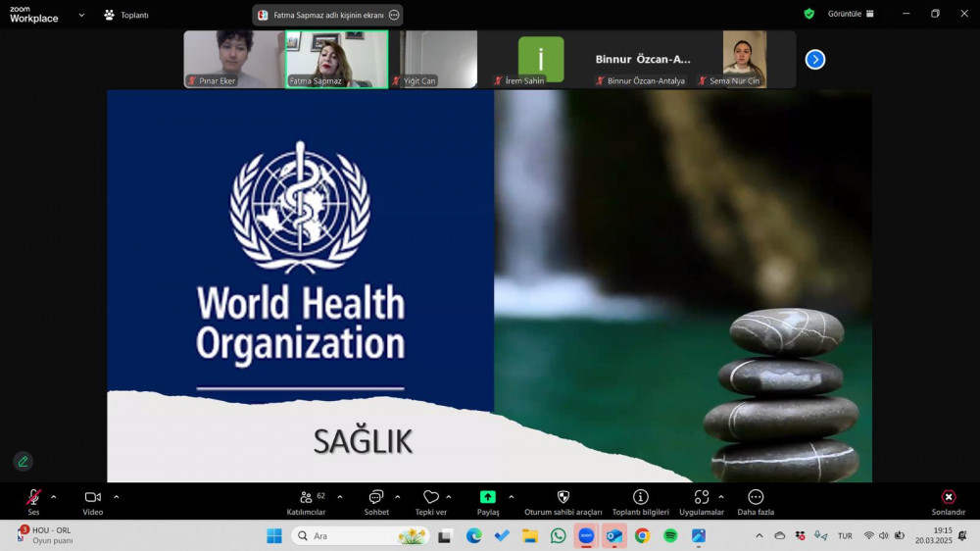
Task: Open the blue checkmark To Do app
Action: (x=502, y=536)
